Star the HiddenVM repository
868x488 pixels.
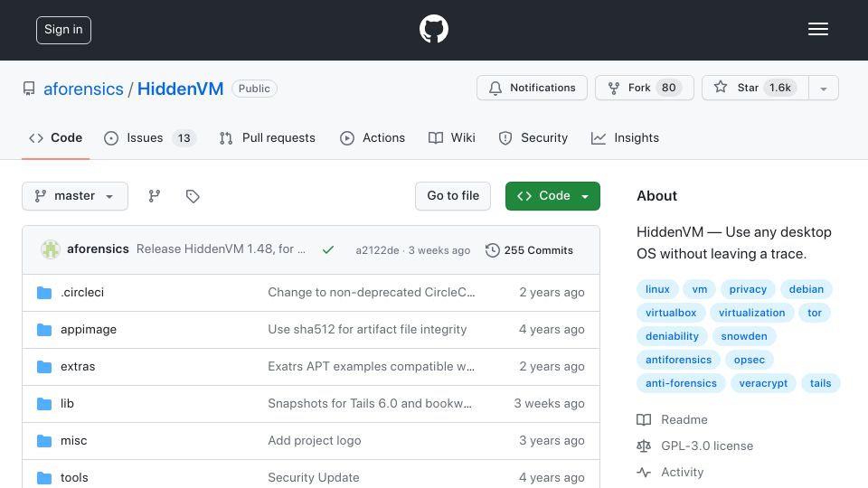coord(755,88)
